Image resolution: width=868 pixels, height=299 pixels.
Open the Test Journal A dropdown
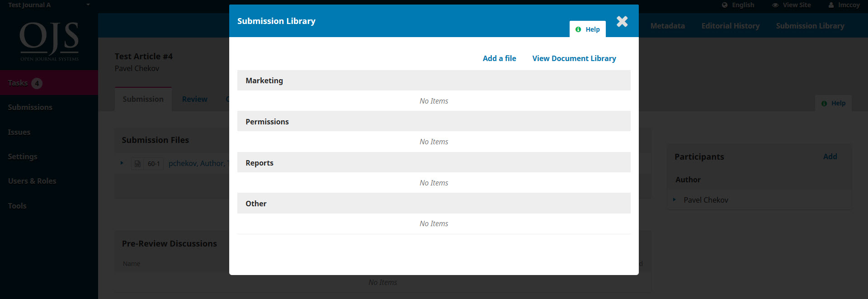49,5
